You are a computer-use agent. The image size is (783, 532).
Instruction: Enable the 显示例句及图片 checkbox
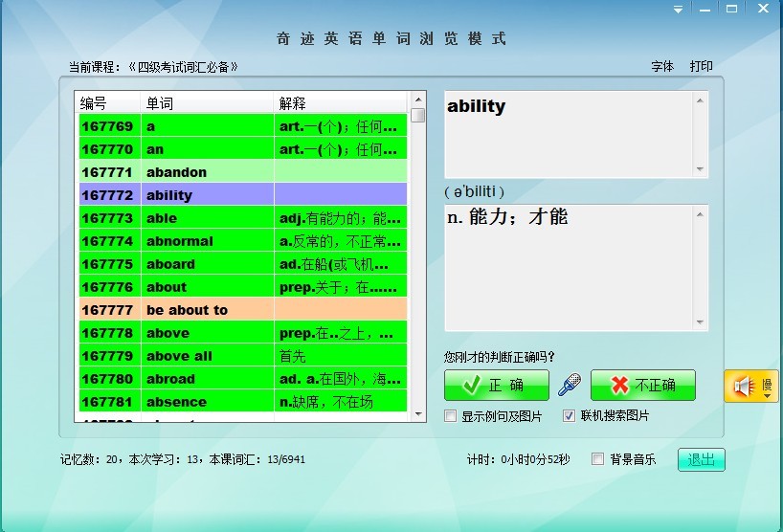(451, 416)
